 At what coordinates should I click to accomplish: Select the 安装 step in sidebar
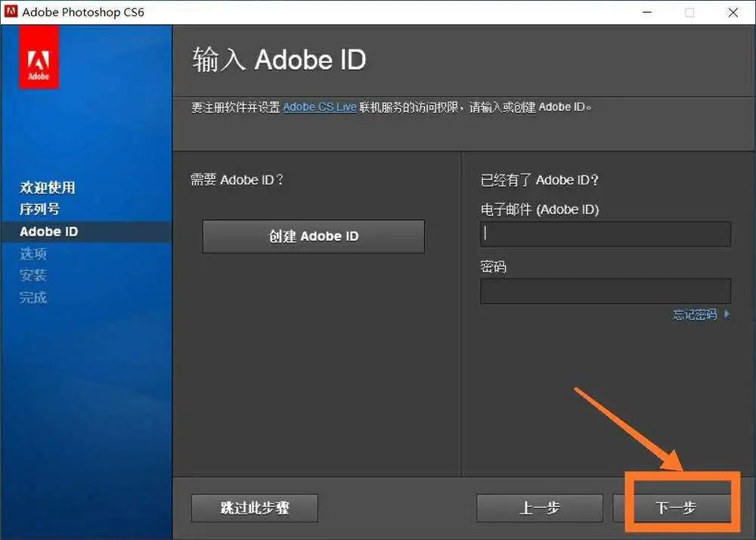tap(33, 275)
